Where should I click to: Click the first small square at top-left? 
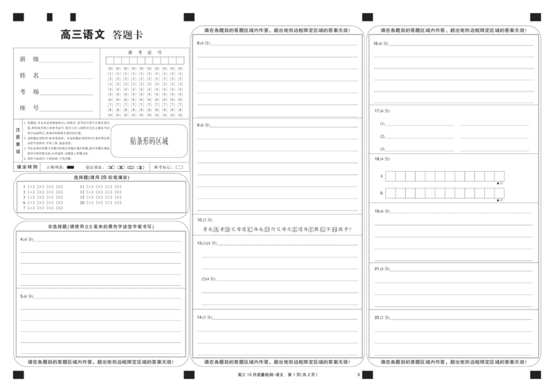[x=19, y=15]
